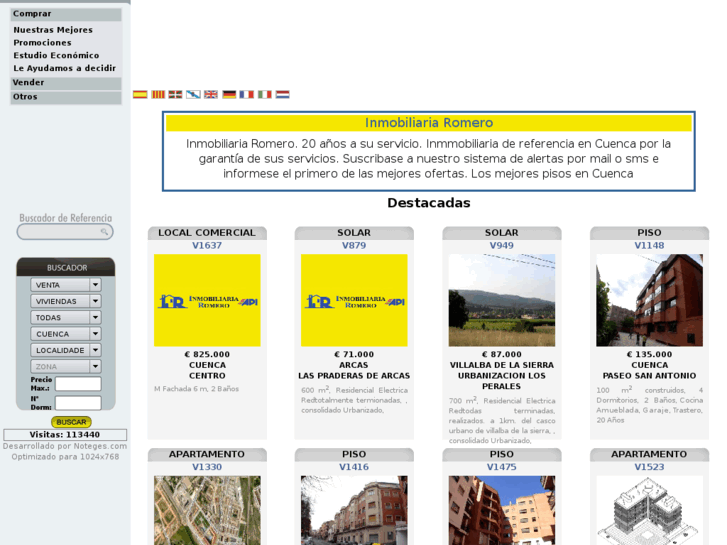Open the Otros menu section
Viewport: 727px width, 545px height.
66,97
